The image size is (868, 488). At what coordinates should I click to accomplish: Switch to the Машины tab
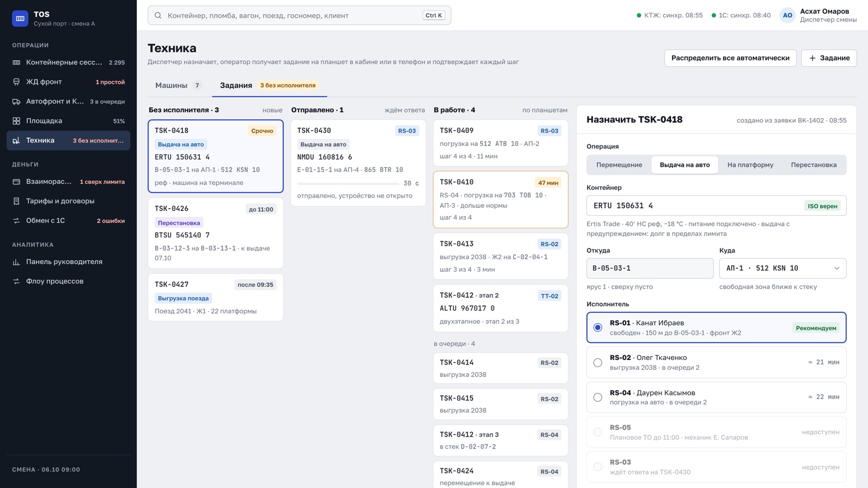click(178, 85)
